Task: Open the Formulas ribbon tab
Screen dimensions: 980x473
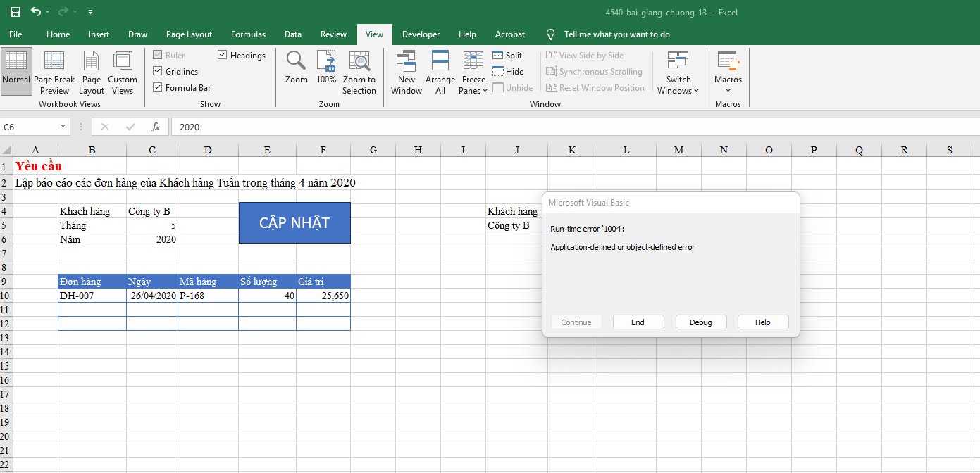Action: click(248, 34)
